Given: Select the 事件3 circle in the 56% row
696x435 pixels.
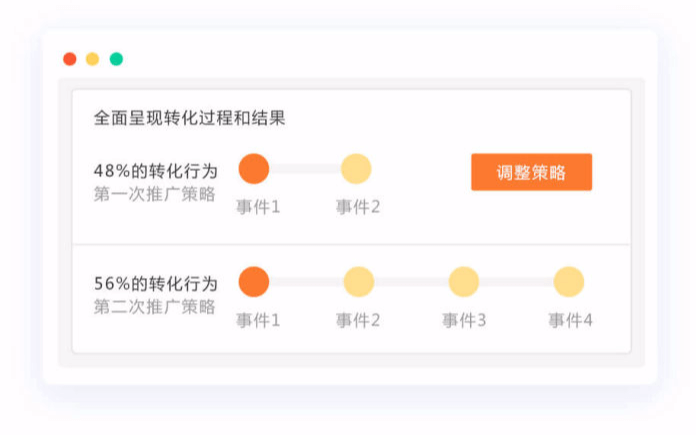Looking at the screenshot, I should (464, 282).
